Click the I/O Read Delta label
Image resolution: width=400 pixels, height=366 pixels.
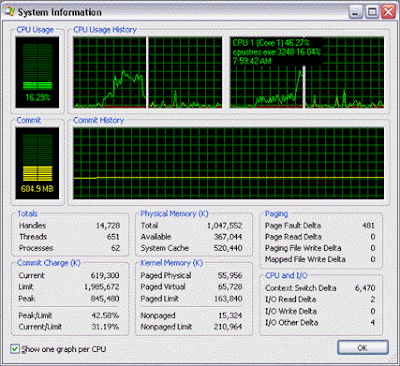[291, 299]
